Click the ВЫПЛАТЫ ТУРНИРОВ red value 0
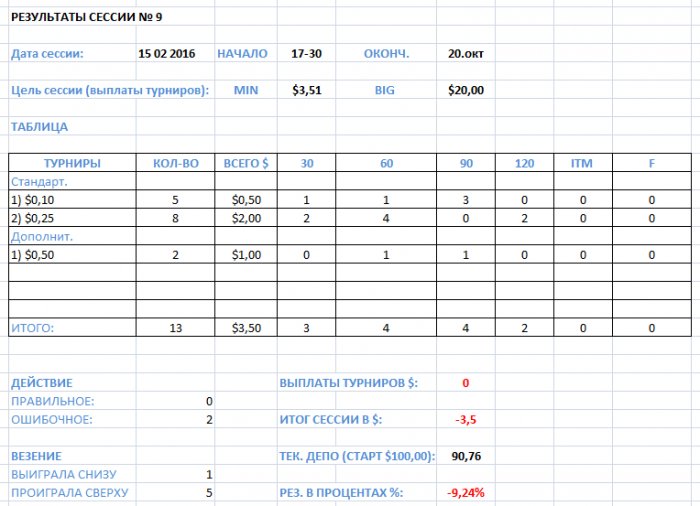 466,383
